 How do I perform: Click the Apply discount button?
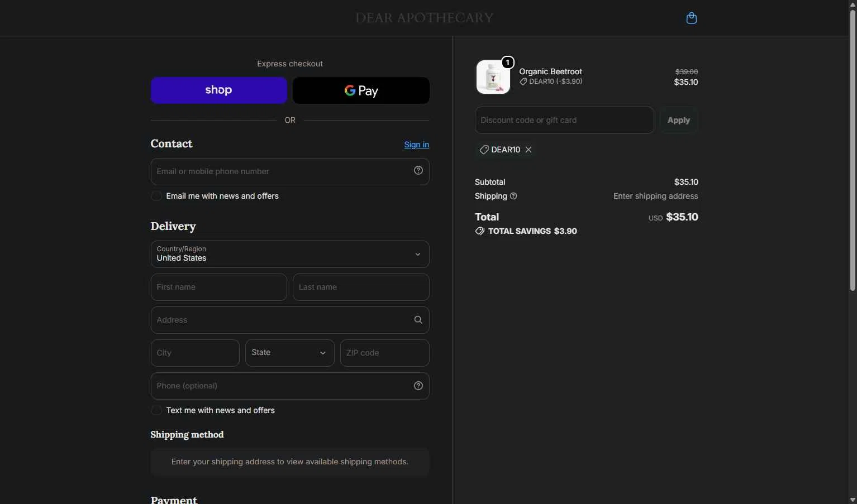(x=679, y=120)
